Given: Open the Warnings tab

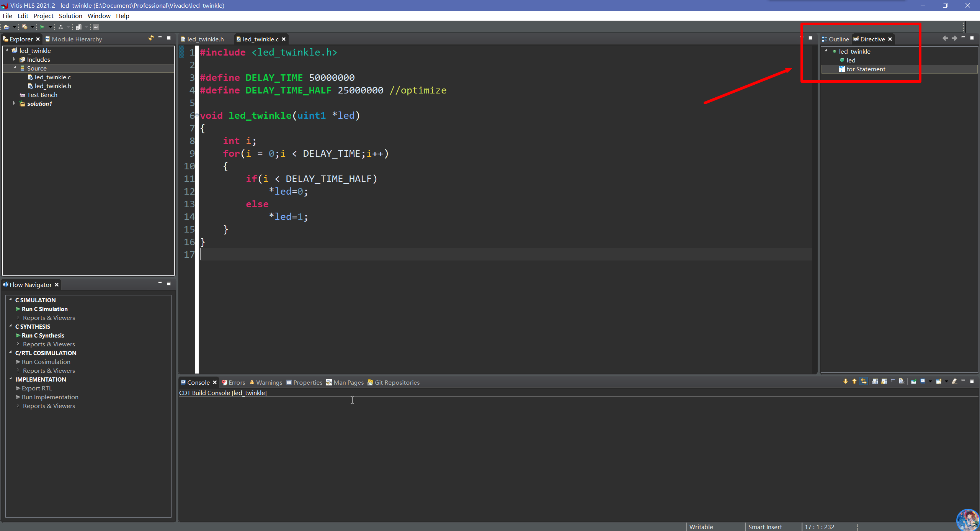Looking at the screenshot, I should [x=266, y=382].
